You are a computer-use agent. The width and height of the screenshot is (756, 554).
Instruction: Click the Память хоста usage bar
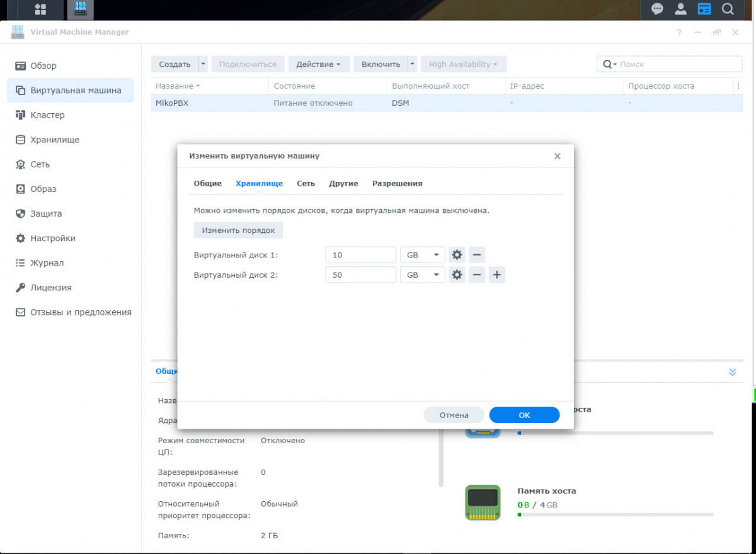616,514
